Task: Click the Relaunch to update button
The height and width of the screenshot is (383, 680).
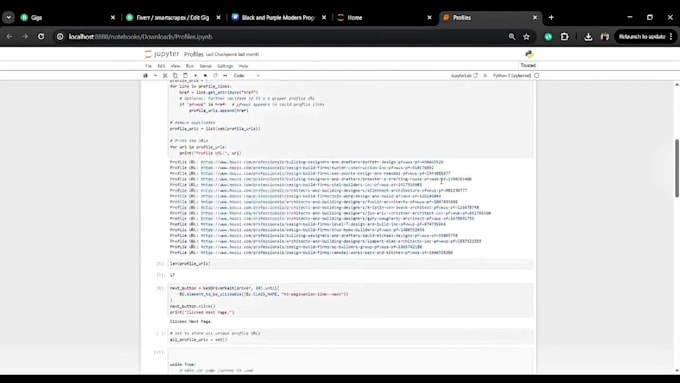Action: (642, 37)
